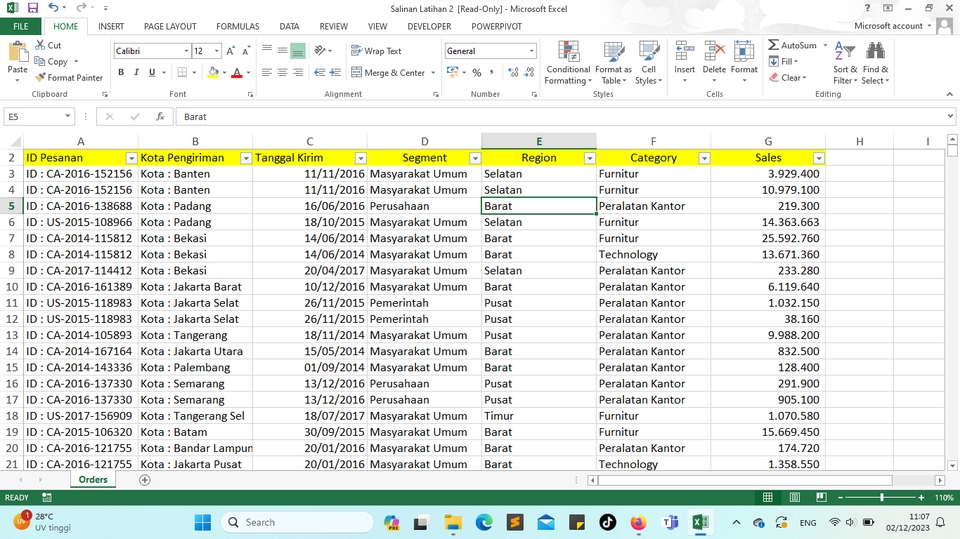Click the Insert Function fx icon

tap(160, 116)
